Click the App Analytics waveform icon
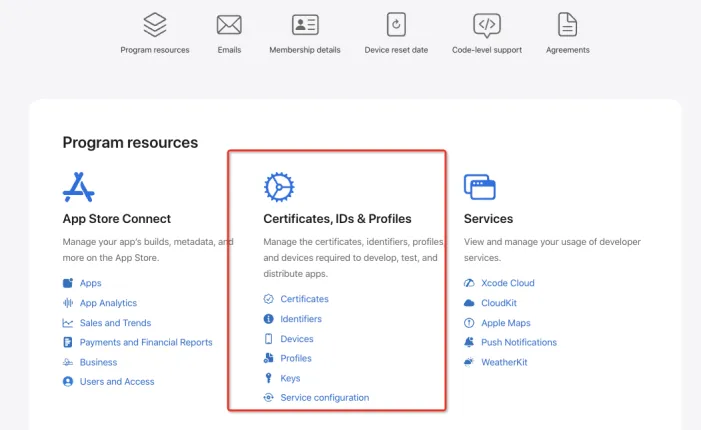 (68, 303)
